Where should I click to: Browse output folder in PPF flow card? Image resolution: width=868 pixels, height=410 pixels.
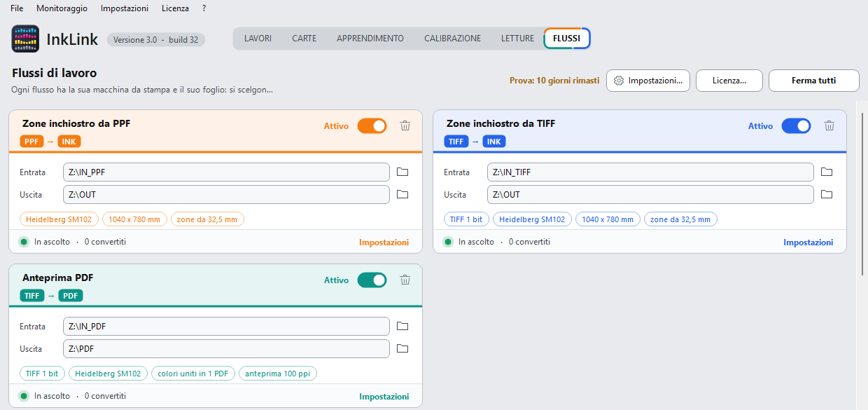(x=402, y=195)
